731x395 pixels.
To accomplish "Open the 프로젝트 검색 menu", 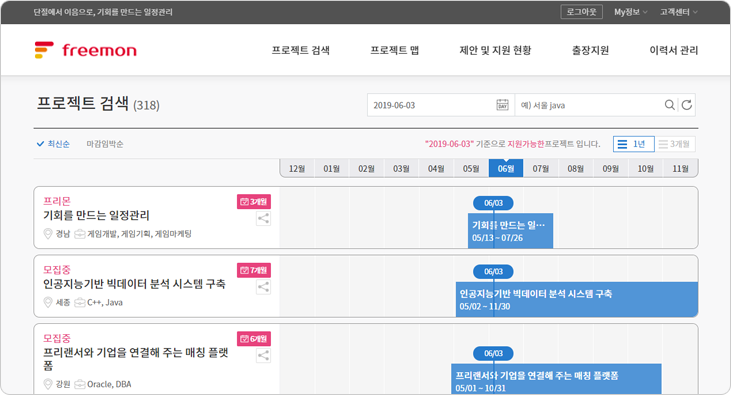I will coord(301,50).
